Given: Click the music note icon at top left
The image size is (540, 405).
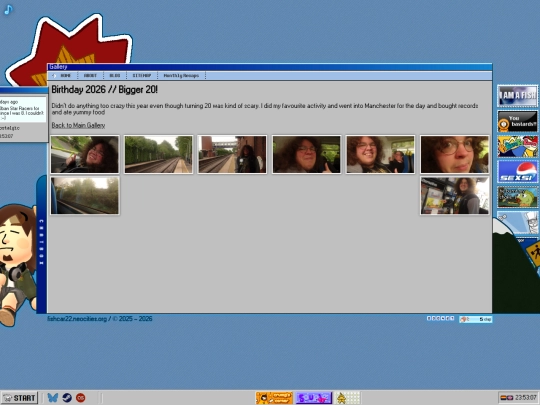Looking at the screenshot, I should [8, 10].
